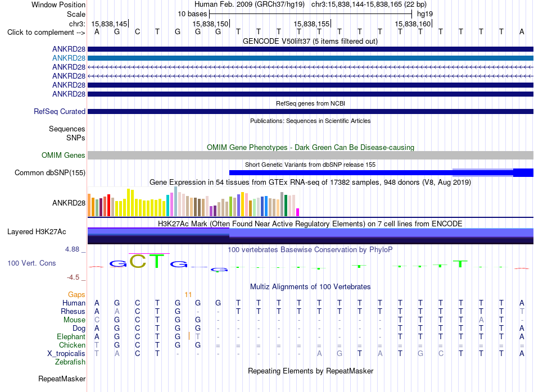The height and width of the screenshot is (392, 534).
Task: Click the thick blue block ending the dbSNP bar
Action: [523, 172]
